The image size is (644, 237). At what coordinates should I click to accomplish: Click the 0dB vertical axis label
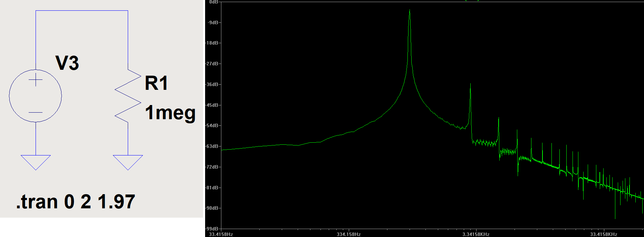coord(213,2)
